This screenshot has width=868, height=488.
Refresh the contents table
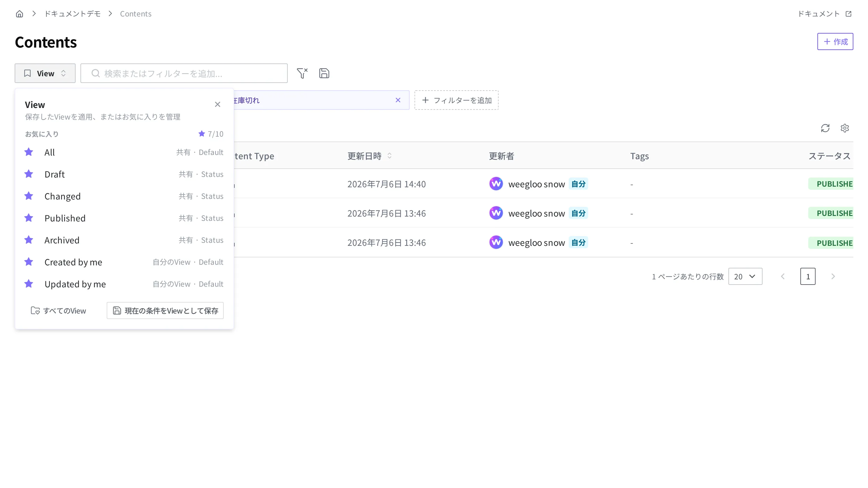825,128
